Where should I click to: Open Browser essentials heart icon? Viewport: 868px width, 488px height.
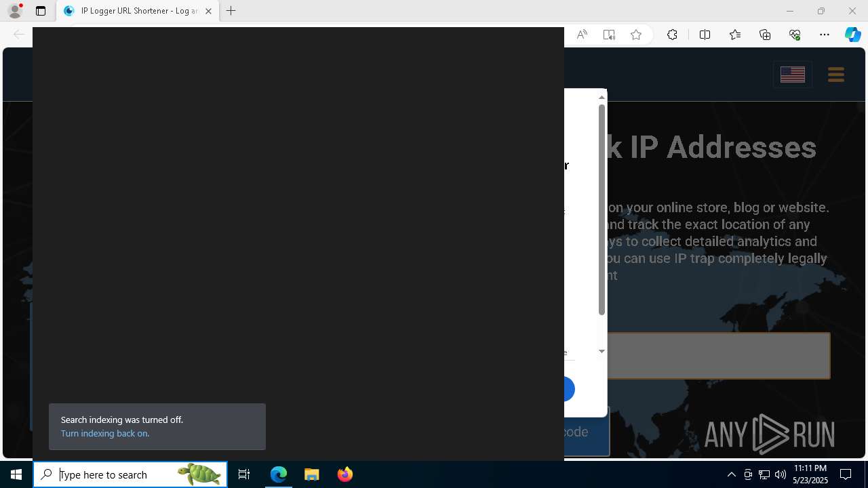[x=795, y=35]
